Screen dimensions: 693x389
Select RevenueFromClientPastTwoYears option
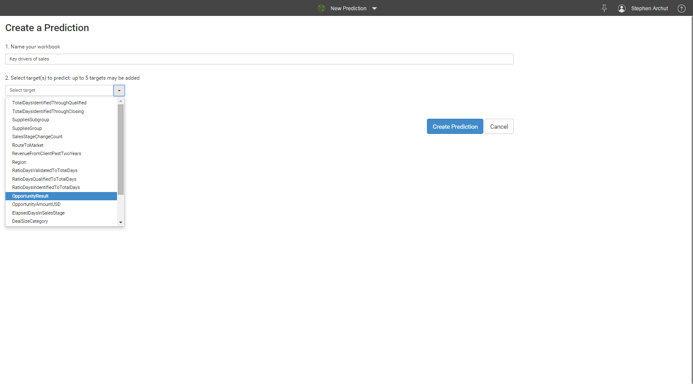tap(61, 153)
